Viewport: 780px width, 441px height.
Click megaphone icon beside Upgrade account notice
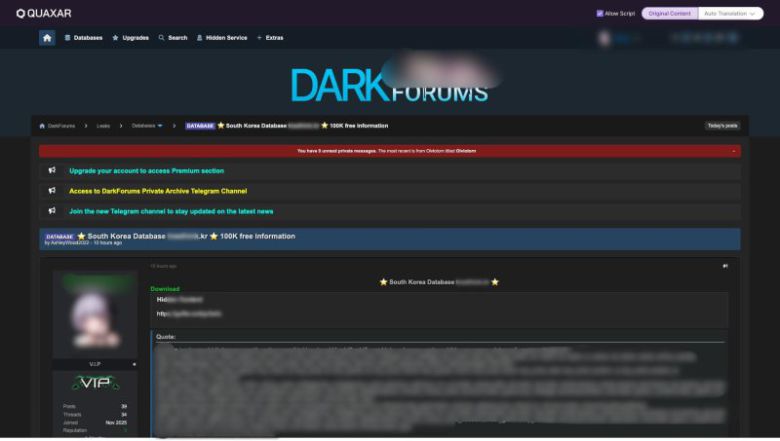52,171
